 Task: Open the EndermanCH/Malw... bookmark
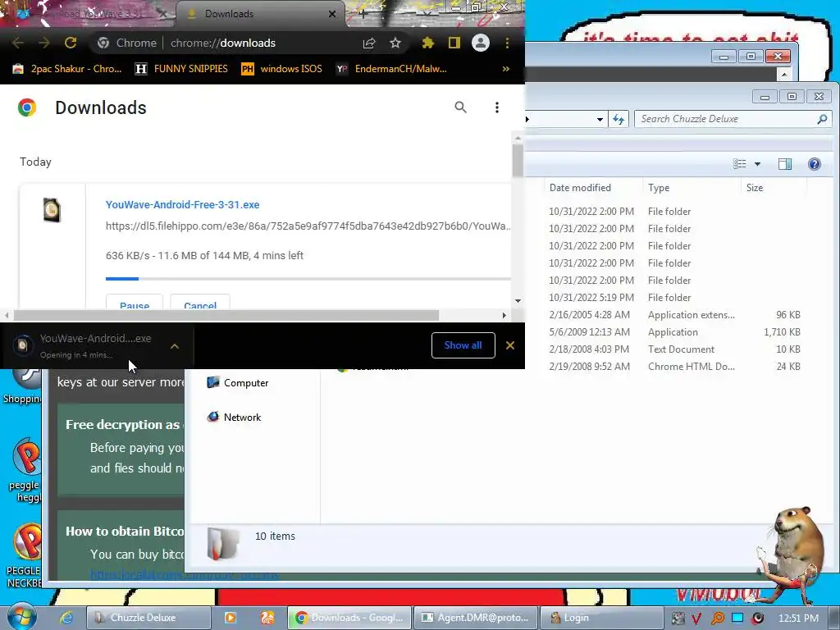(x=391, y=69)
